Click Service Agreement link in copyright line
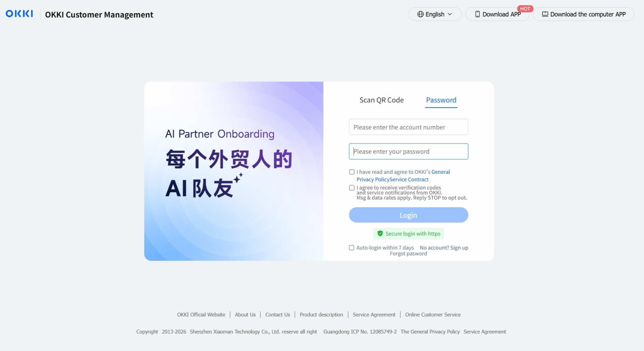 [x=485, y=332]
